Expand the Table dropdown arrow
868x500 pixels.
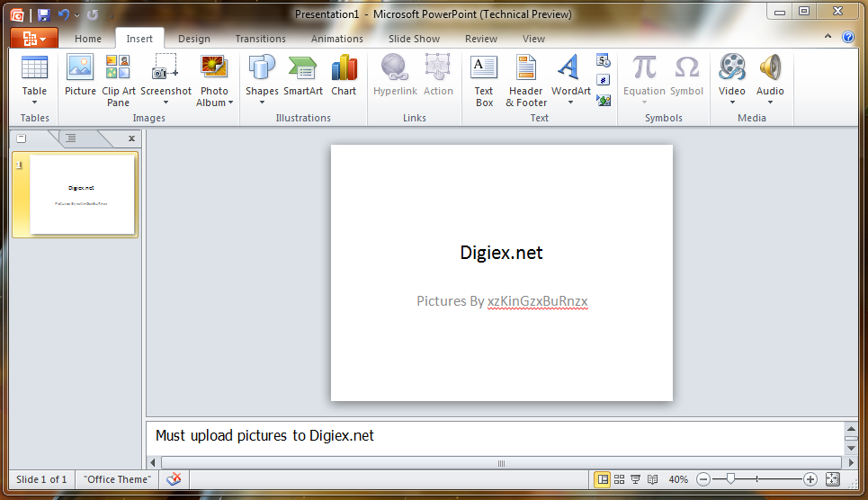[x=34, y=103]
